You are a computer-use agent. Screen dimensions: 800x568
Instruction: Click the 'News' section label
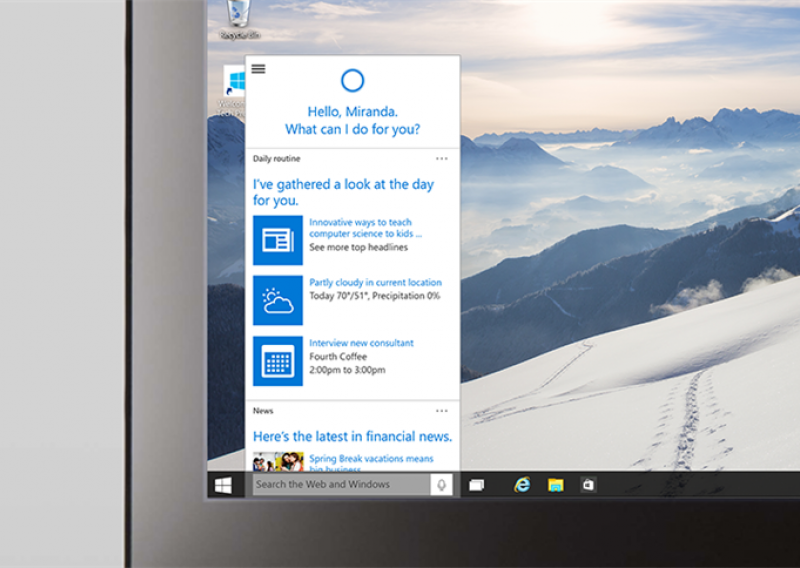(263, 411)
